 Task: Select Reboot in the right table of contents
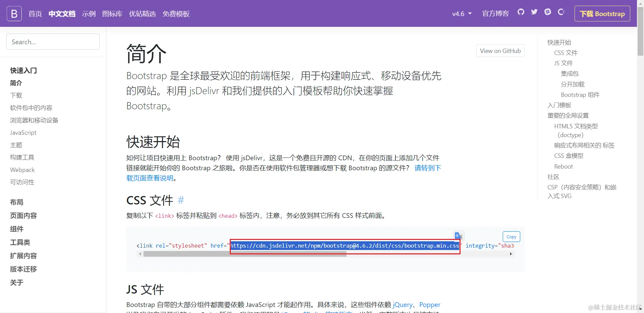[x=563, y=166]
